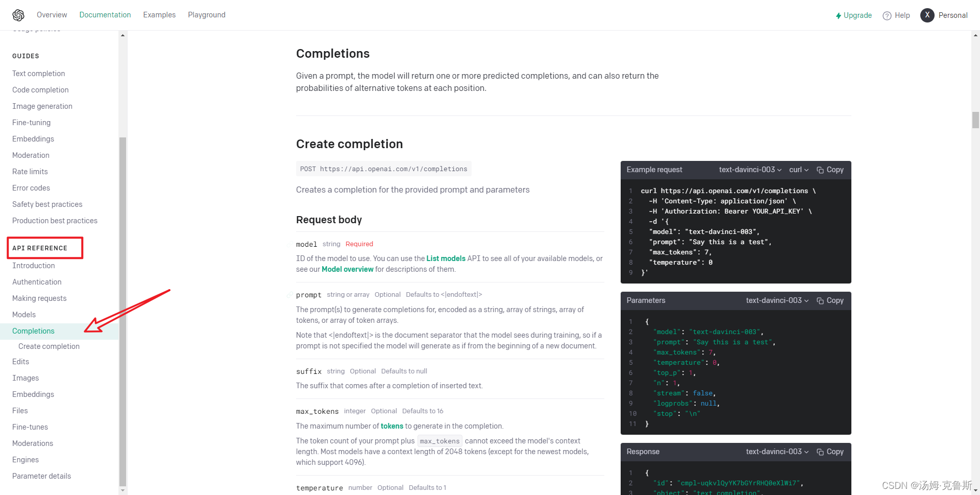
Task: Open Fine-tuning guide in sidebar
Action: (31, 123)
